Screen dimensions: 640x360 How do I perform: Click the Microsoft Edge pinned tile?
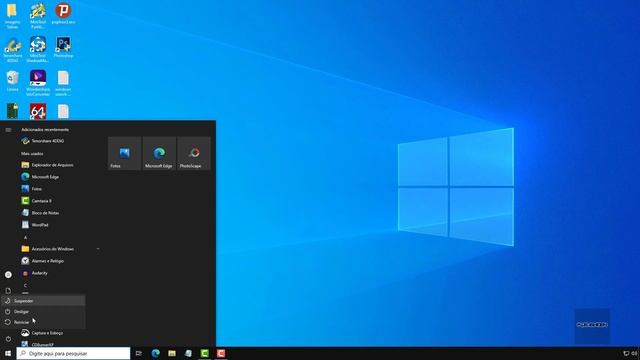pyautogui.click(x=159, y=153)
